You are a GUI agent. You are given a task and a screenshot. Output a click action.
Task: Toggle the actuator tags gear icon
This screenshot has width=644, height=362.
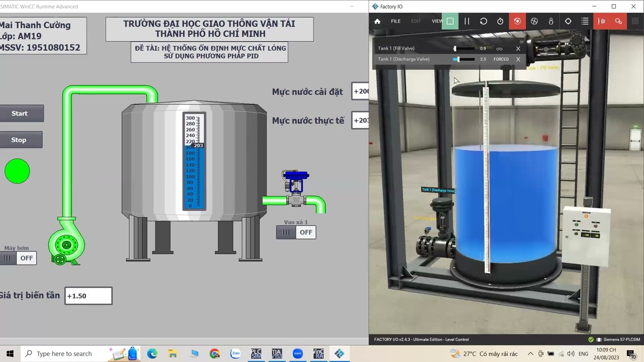(x=618, y=21)
